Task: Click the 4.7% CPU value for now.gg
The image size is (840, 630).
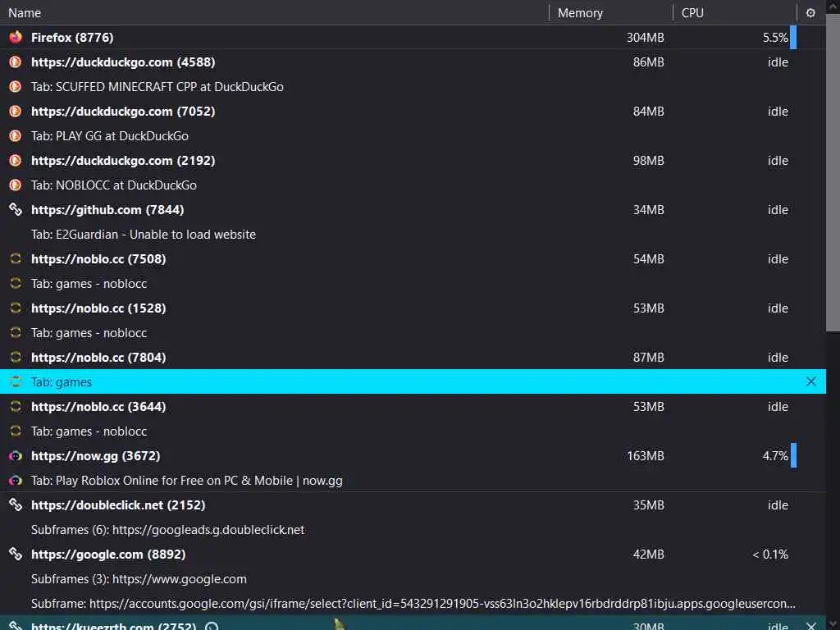Action: [x=775, y=456]
